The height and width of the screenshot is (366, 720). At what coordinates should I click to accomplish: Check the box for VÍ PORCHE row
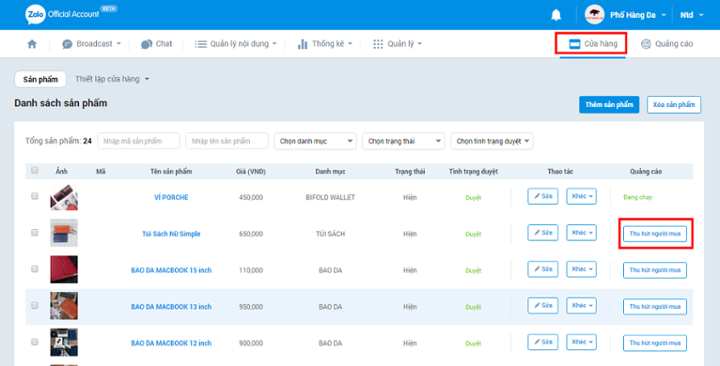point(34,196)
